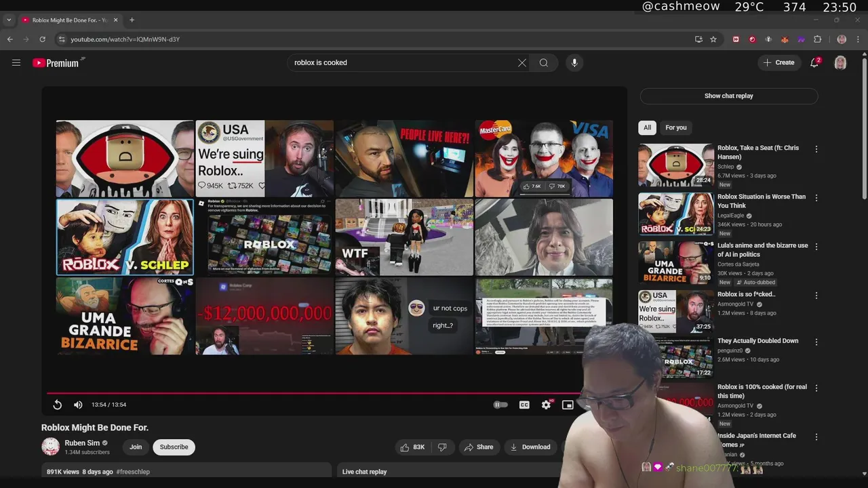The width and height of the screenshot is (868, 488).
Task: Click the install/cast icon in address bar
Action: tap(698, 39)
